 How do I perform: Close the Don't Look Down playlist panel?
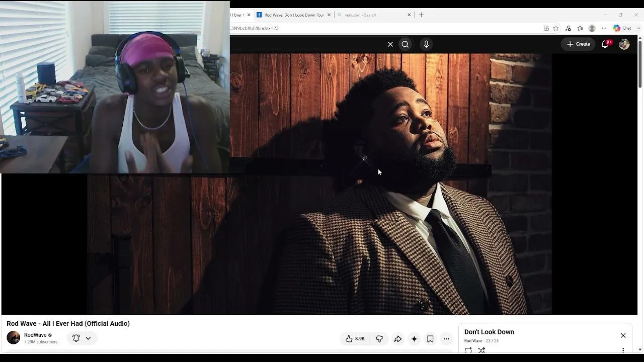pos(623,335)
